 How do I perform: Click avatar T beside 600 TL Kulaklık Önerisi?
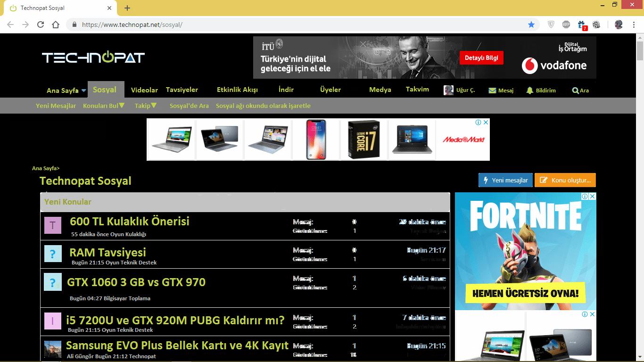53,225
